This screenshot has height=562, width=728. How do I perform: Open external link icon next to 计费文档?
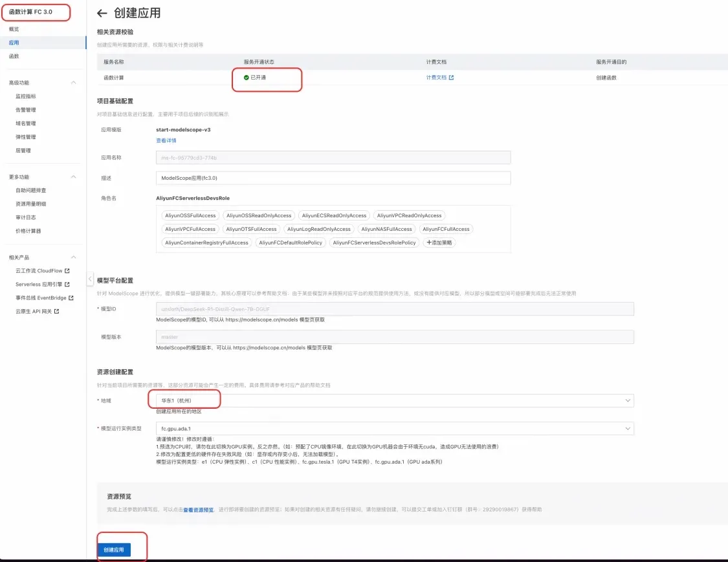coord(451,78)
